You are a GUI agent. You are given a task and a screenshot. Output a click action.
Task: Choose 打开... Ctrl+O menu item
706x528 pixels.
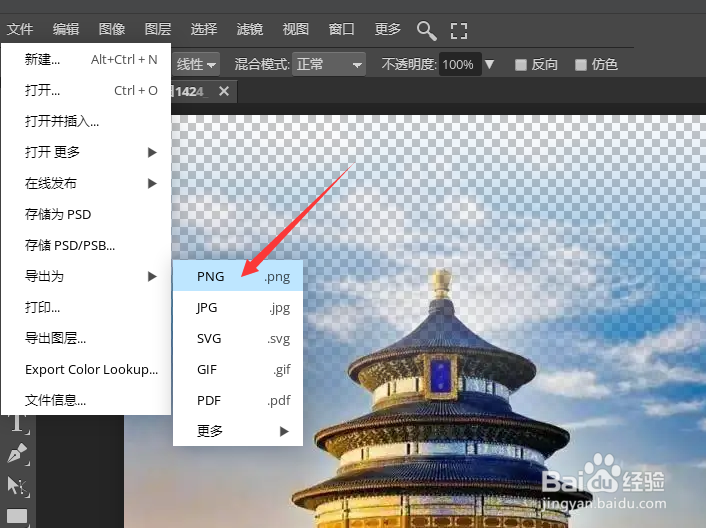tap(86, 90)
